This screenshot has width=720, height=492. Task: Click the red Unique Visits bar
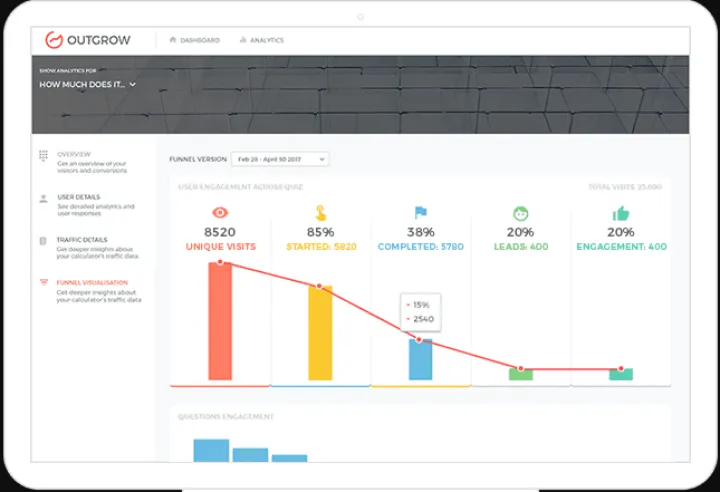tap(220, 322)
